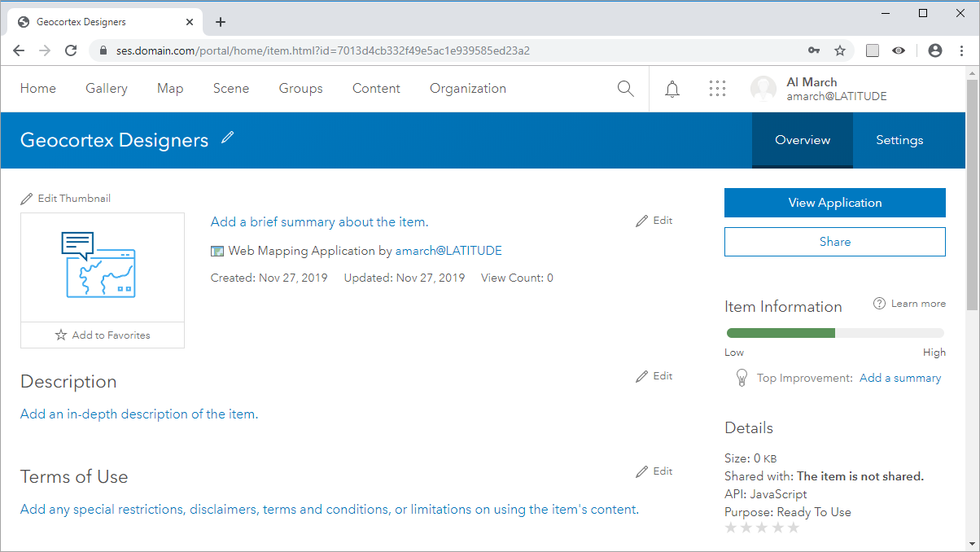Click Edit next to Terms of Use

(654, 471)
